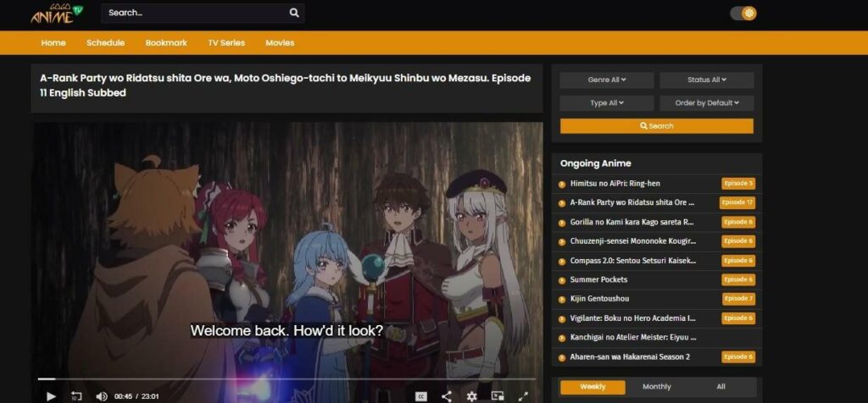Open Himitsu no AiPri: Ring-hen
The height and width of the screenshot is (403, 868).
[x=615, y=184]
